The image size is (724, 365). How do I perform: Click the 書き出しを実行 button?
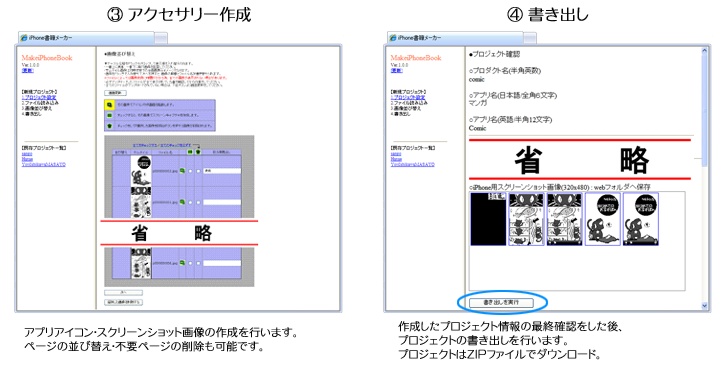pos(501,303)
